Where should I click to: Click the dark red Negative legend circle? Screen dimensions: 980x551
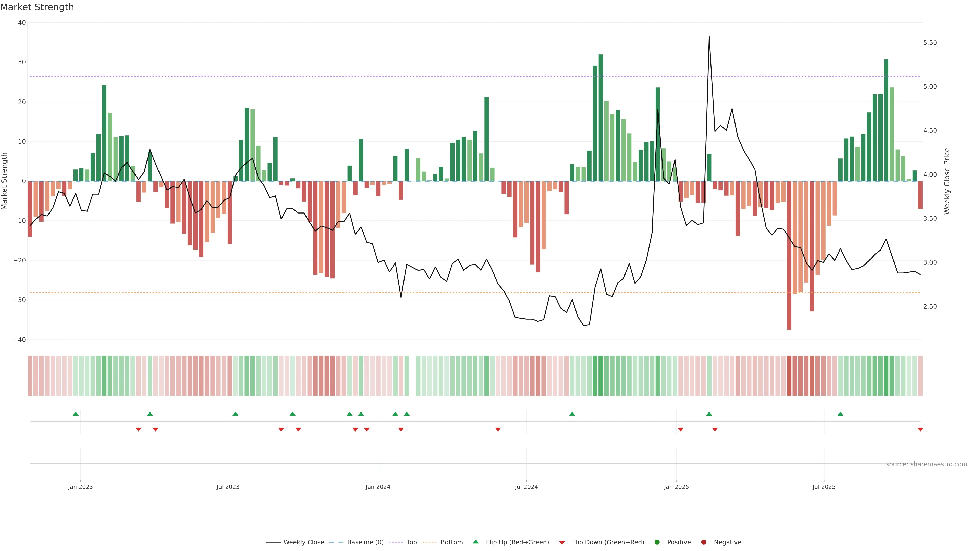(x=703, y=542)
